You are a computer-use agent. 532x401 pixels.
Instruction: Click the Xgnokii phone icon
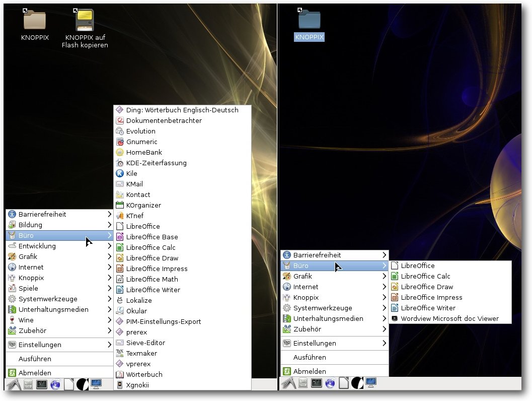[119, 385]
